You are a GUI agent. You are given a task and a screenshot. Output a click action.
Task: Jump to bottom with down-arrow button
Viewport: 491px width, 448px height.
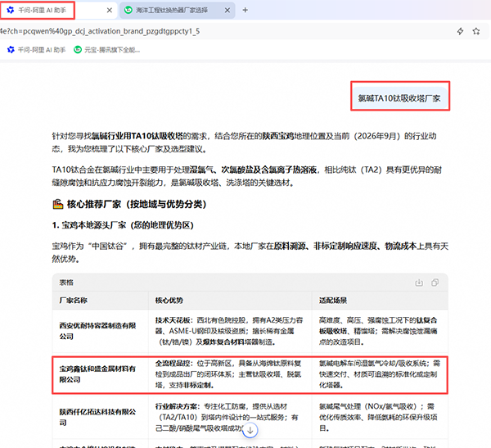250,430
